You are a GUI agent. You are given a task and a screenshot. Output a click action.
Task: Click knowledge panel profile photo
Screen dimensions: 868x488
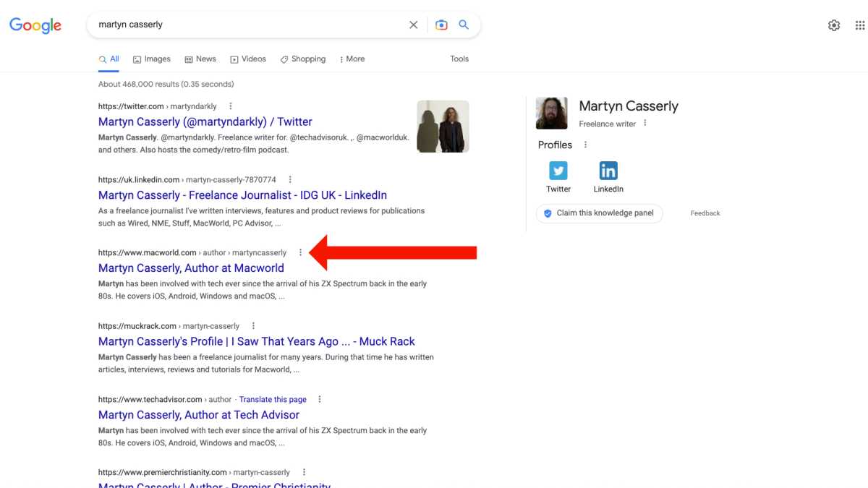click(x=551, y=114)
